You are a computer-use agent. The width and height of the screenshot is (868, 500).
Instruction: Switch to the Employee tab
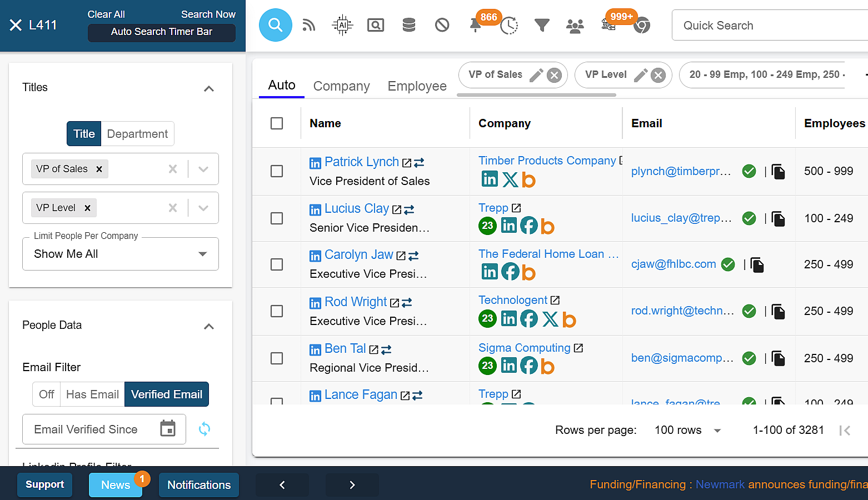tap(417, 86)
